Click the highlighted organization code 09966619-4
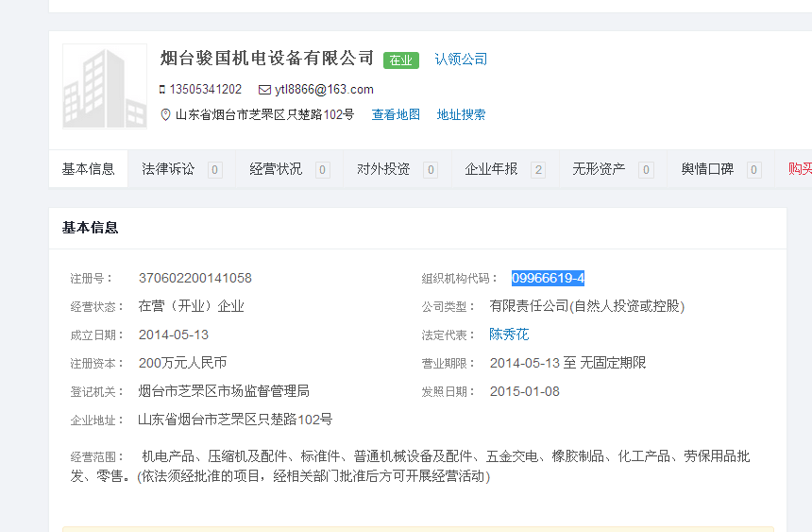 [548, 278]
